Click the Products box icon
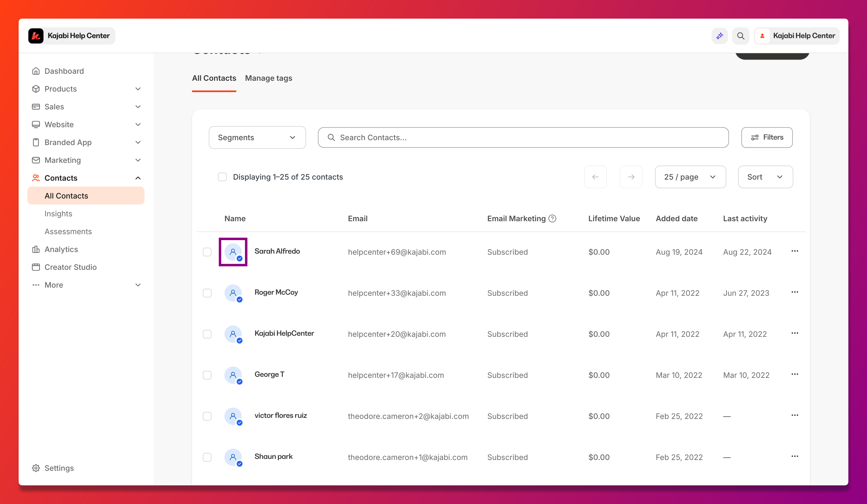The image size is (867, 504). coord(36,89)
